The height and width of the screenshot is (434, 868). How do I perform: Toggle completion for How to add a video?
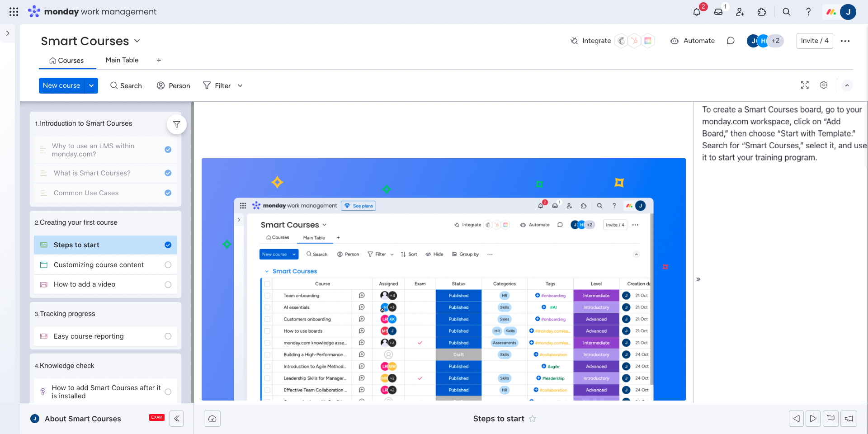click(168, 284)
